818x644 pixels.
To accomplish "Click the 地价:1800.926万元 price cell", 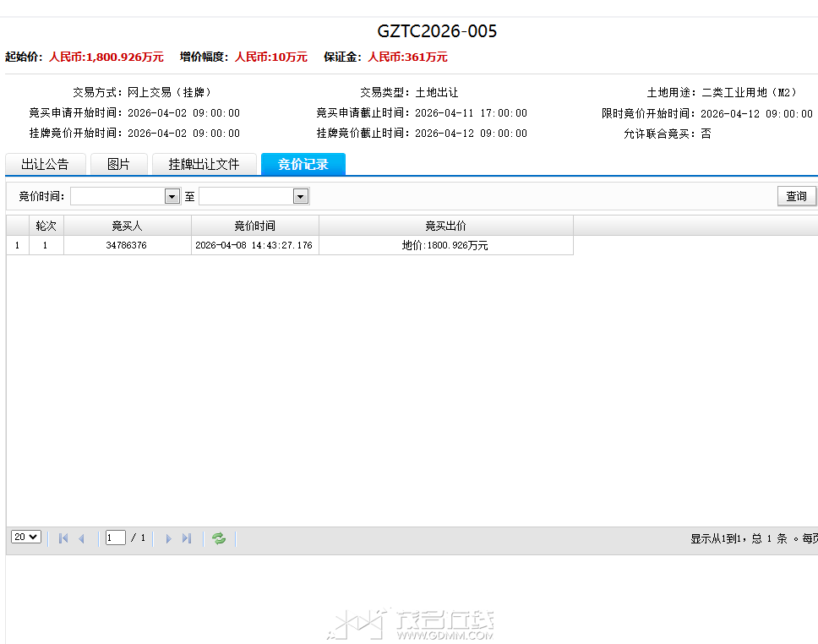I will click(445, 245).
